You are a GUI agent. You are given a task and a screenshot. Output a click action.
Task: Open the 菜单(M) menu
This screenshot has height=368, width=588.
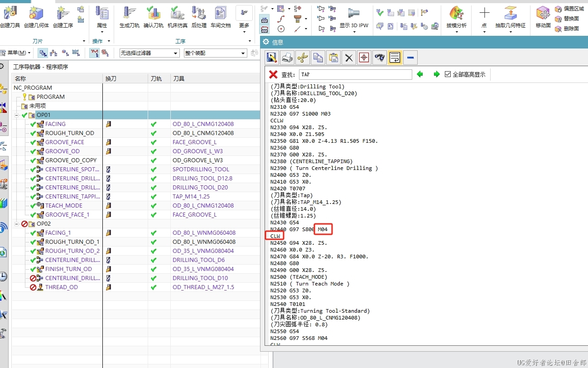tap(16, 53)
